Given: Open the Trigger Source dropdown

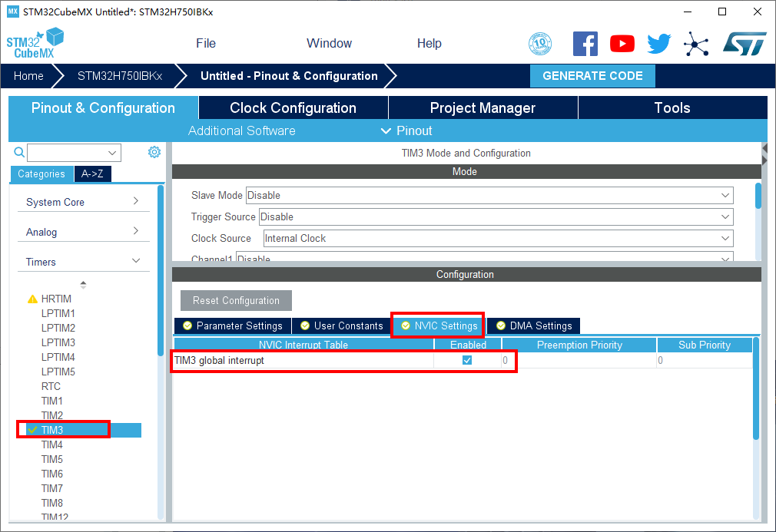Looking at the screenshot, I should [496, 217].
